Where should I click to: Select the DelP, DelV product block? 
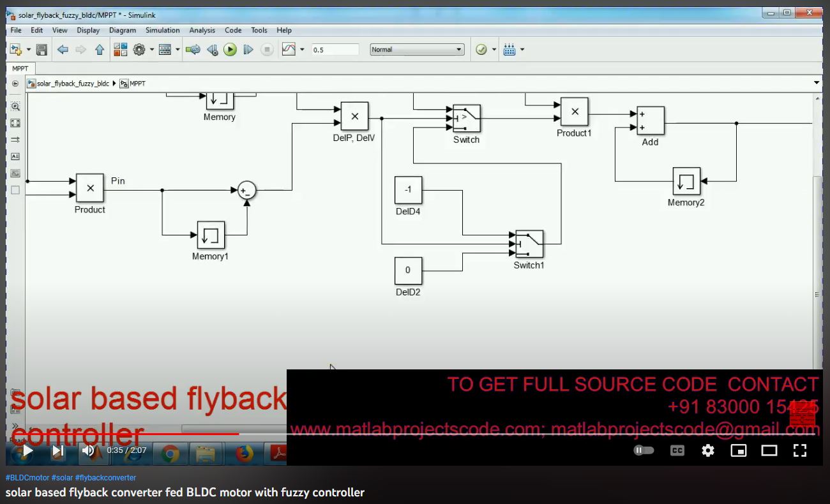tap(354, 116)
